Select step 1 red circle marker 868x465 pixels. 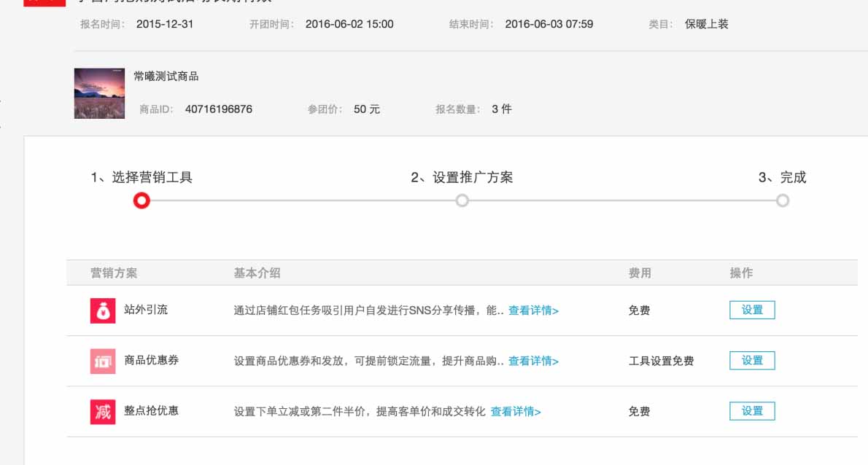point(142,200)
